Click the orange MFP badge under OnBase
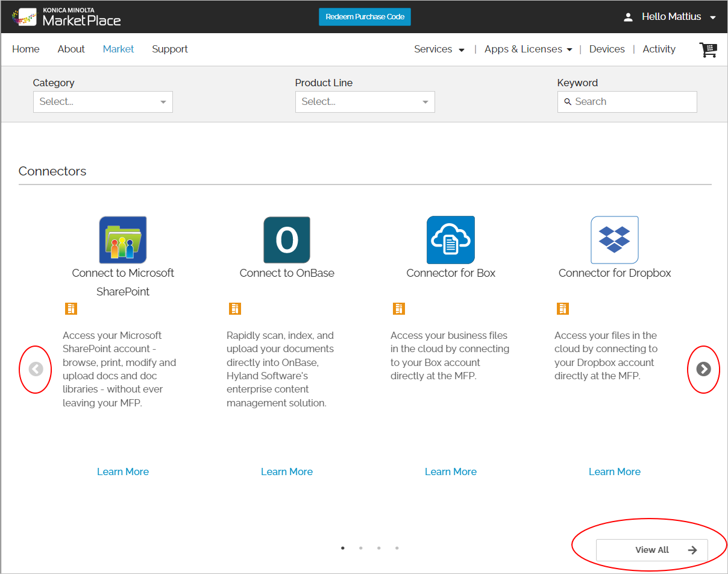 [235, 309]
